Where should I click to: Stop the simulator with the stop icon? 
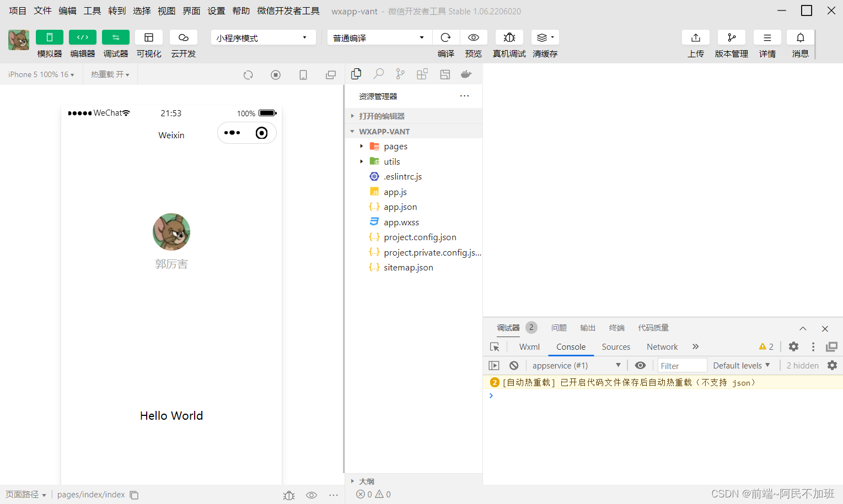(x=276, y=75)
